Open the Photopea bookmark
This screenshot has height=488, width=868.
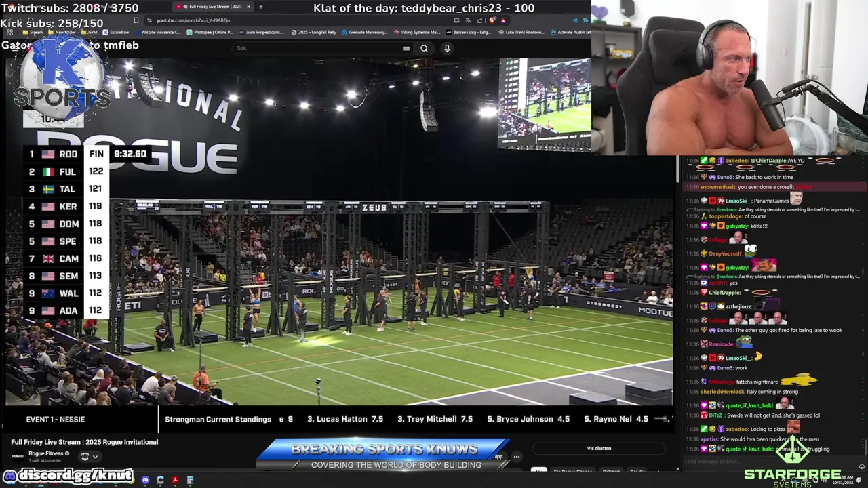[x=210, y=32]
